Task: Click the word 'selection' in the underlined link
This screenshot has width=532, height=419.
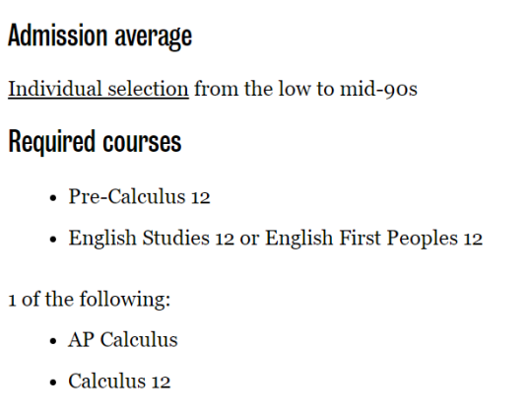Action: pyautogui.click(x=148, y=89)
